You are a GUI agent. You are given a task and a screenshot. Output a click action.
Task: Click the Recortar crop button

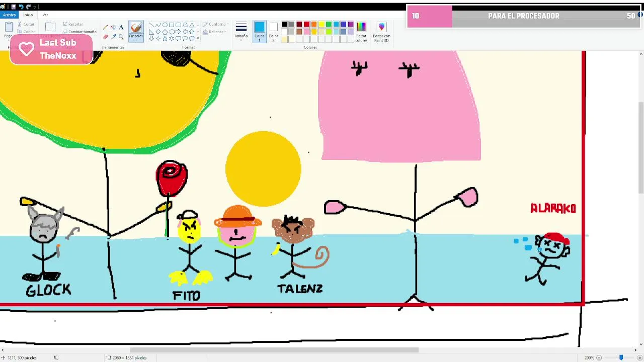[x=72, y=24]
